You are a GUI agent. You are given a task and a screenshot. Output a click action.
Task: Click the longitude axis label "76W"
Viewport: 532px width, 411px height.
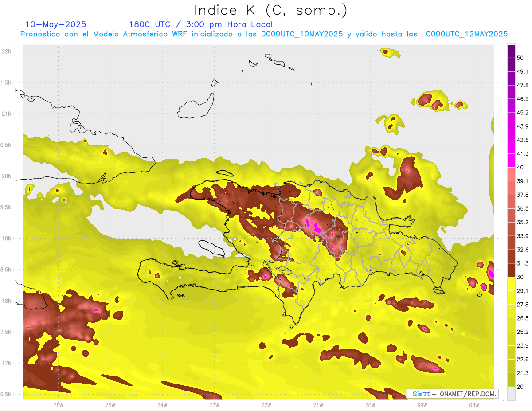pyautogui.click(x=58, y=406)
